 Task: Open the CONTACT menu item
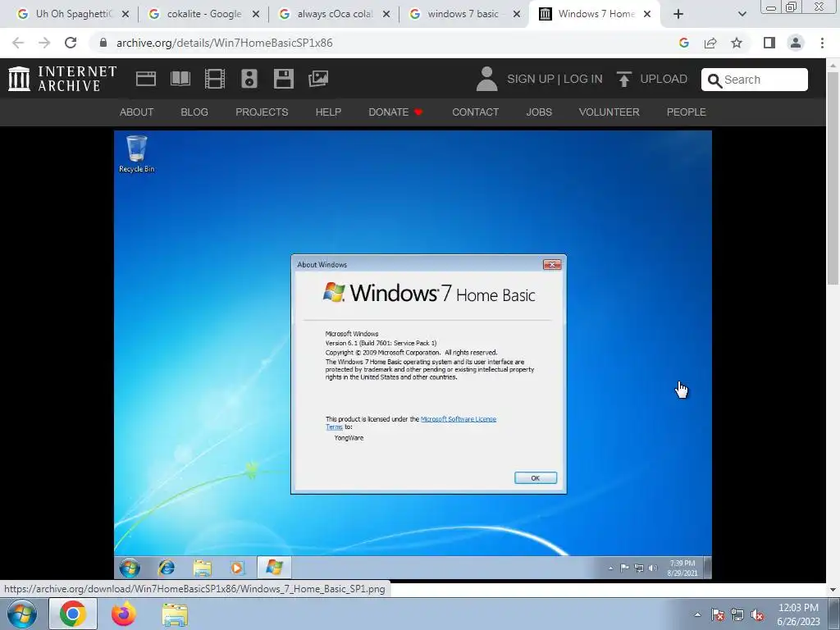click(475, 112)
